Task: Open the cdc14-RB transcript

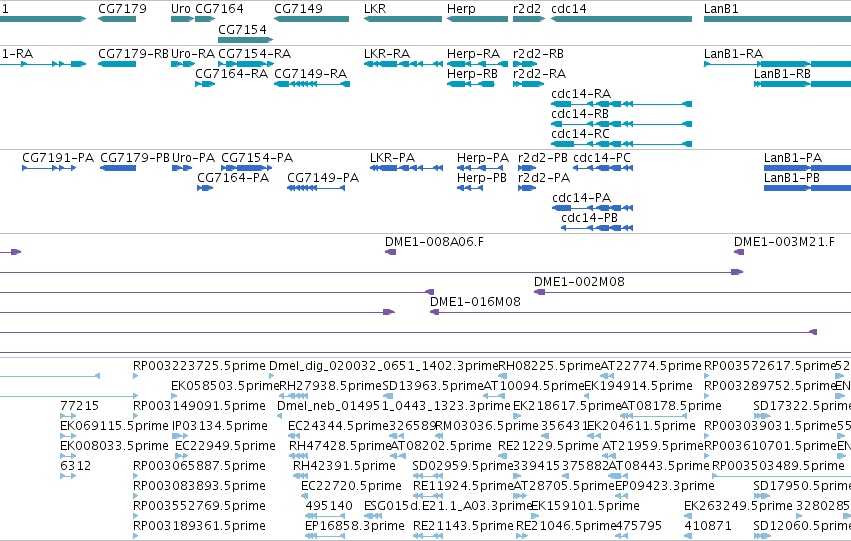Action: [x=621, y=124]
